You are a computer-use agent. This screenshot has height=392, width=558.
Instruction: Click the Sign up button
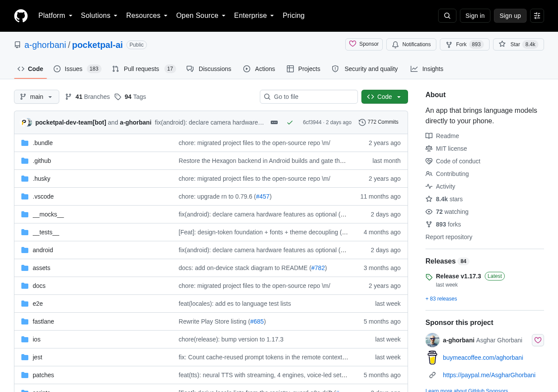tap(510, 16)
